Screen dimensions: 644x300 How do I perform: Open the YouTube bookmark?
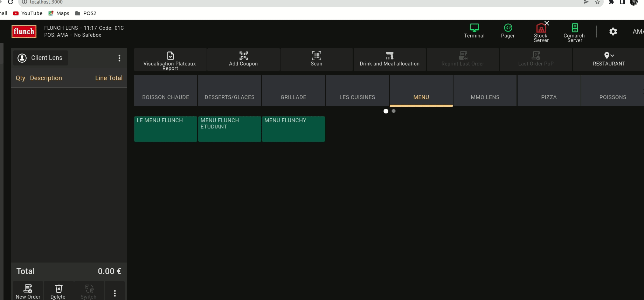coord(28,13)
